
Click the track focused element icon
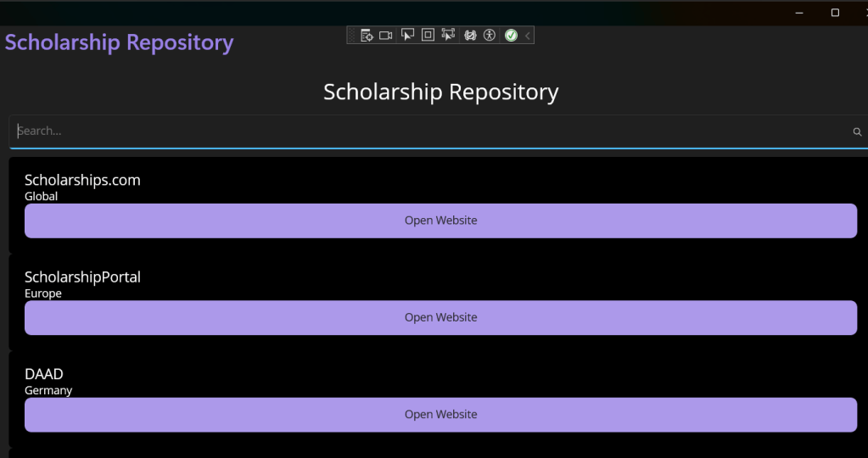448,36
